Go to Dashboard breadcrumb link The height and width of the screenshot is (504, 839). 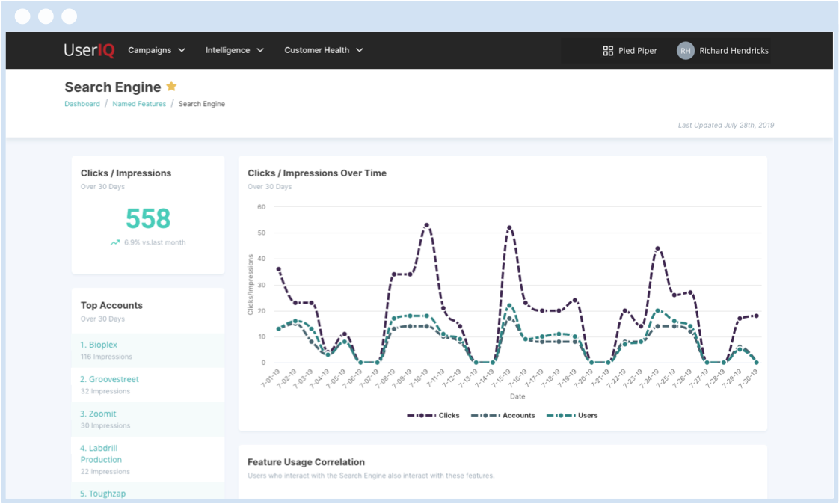coord(82,104)
